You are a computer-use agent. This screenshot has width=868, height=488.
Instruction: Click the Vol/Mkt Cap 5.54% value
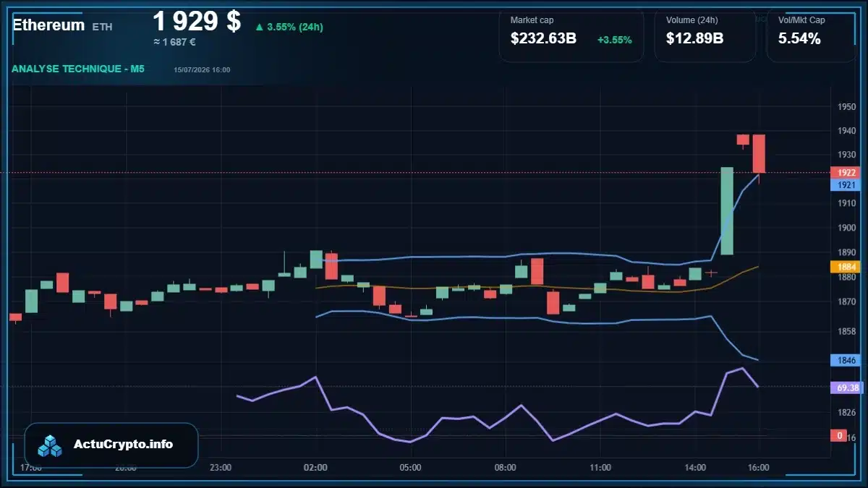click(x=799, y=39)
